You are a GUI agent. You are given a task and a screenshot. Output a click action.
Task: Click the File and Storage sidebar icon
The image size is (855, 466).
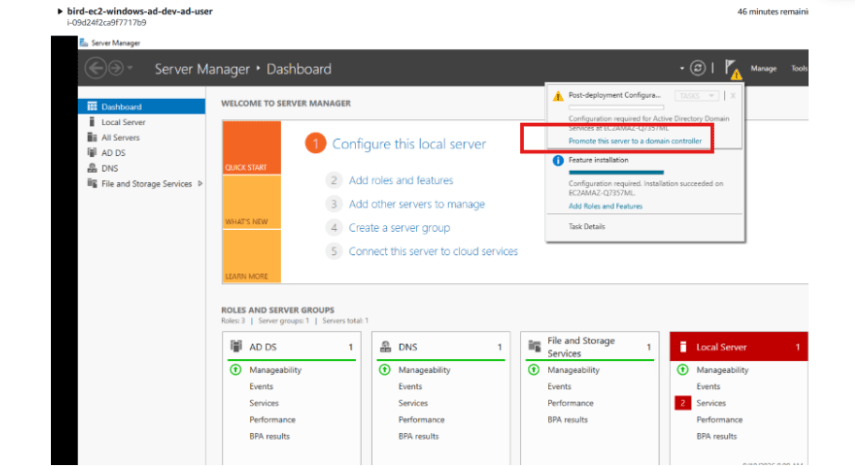(x=92, y=184)
